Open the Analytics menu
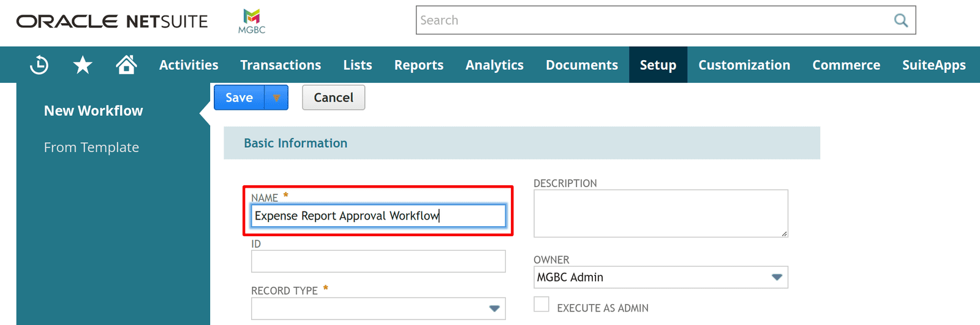This screenshot has height=325, width=980. pyautogui.click(x=494, y=65)
